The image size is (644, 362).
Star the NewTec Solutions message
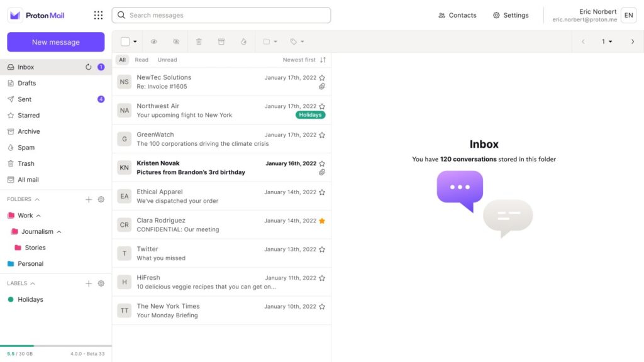point(322,77)
